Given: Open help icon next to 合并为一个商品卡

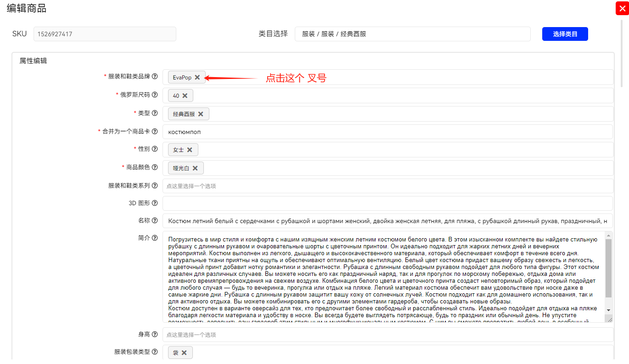Looking at the screenshot, I should pyautogui.click(x=155, y=131).
